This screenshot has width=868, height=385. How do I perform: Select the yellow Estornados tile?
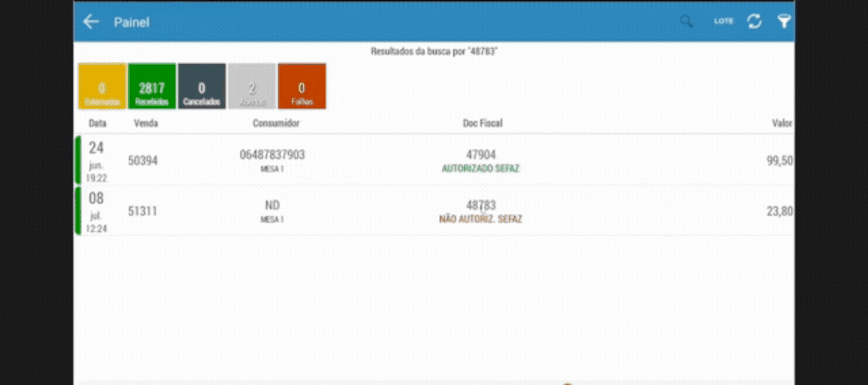coord(102,86)
